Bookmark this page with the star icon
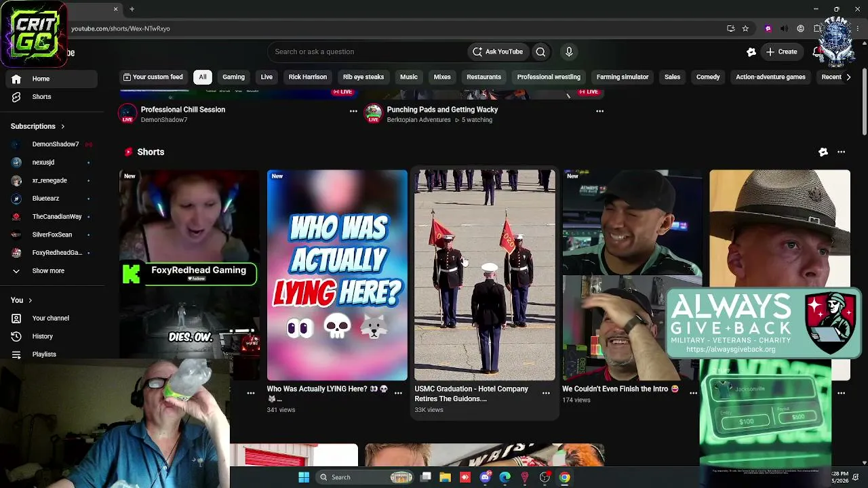 745,28
